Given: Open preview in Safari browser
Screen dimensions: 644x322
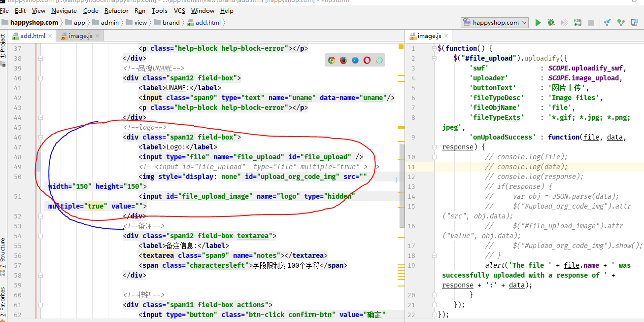Looking at the screenshot, I should tap(355, 60).
